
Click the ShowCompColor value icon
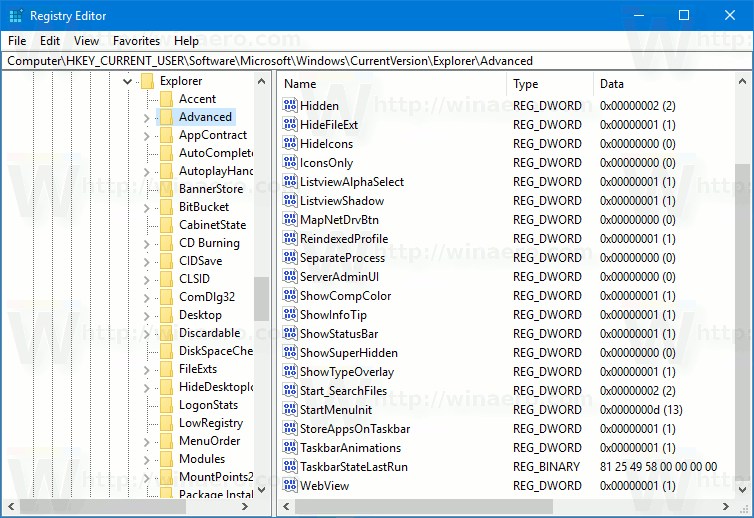290,295
